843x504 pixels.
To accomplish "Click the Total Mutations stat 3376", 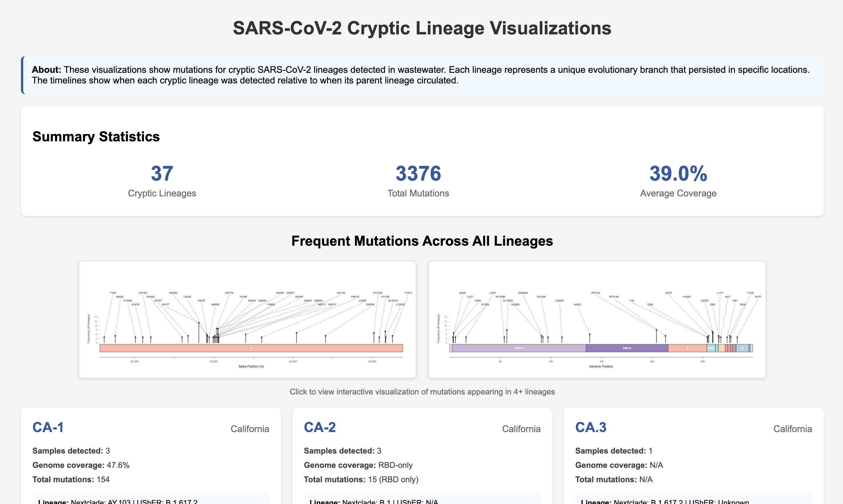I will pos(418,173).
